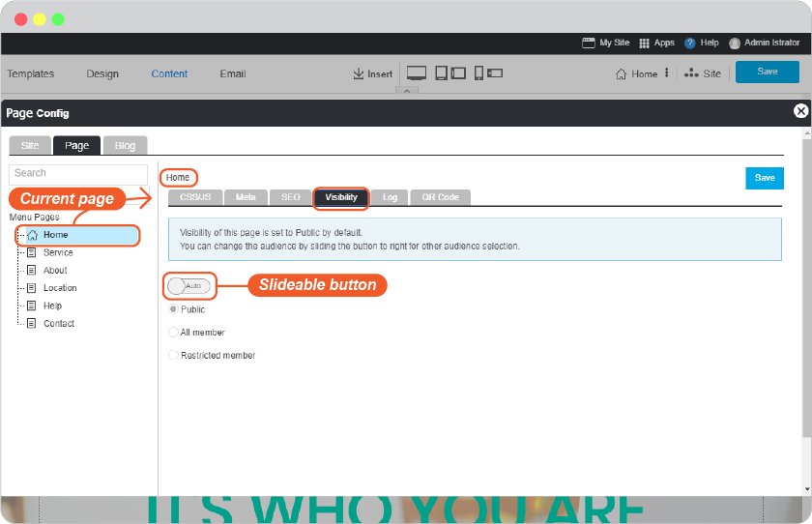Image resolution: width=812 pixels, height=524 pixels.
Task: Open the SEO tab
Action: point(291,197)
